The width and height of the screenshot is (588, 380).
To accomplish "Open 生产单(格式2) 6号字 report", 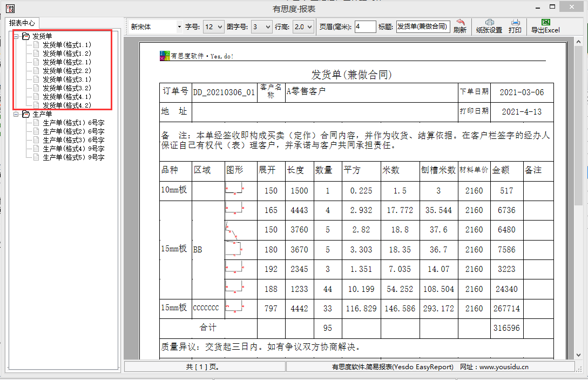I will 73,131.
